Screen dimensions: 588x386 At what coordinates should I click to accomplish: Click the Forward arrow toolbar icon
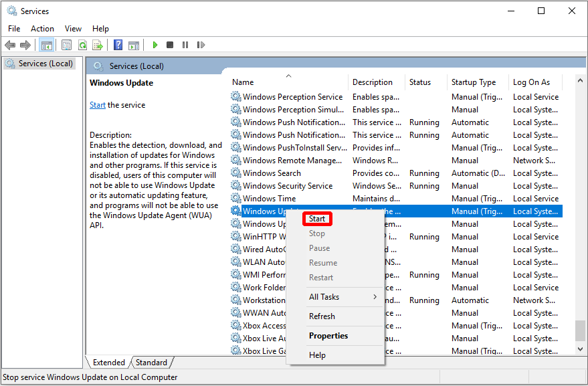(x=25, y=45)
